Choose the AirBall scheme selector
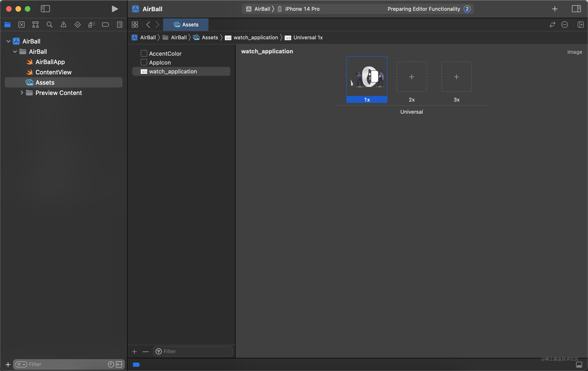This screenshot has width=588, height=371. [258, 9]
